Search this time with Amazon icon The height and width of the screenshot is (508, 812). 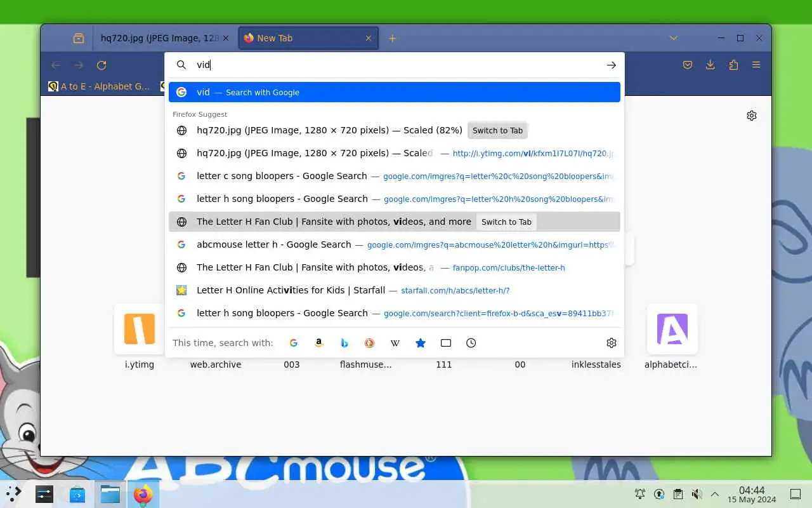click(x=318, y=343)
